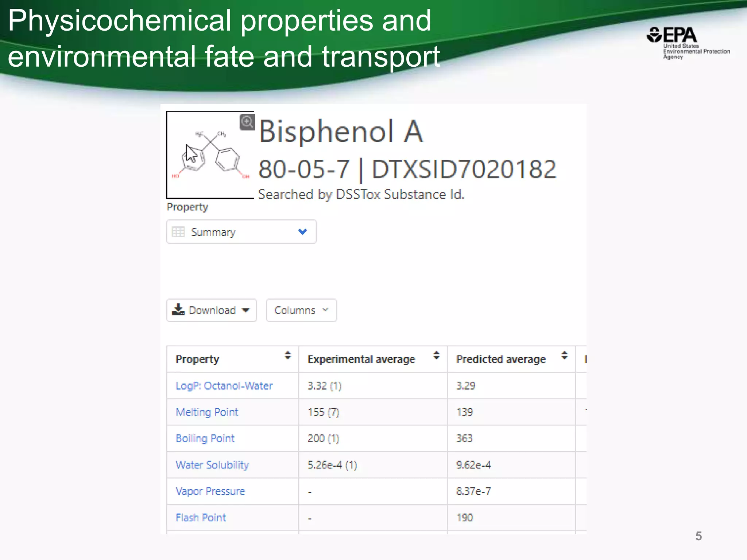Click the slide number 5
Viewport: 747px width, 560px height.
tap(698, 536)
